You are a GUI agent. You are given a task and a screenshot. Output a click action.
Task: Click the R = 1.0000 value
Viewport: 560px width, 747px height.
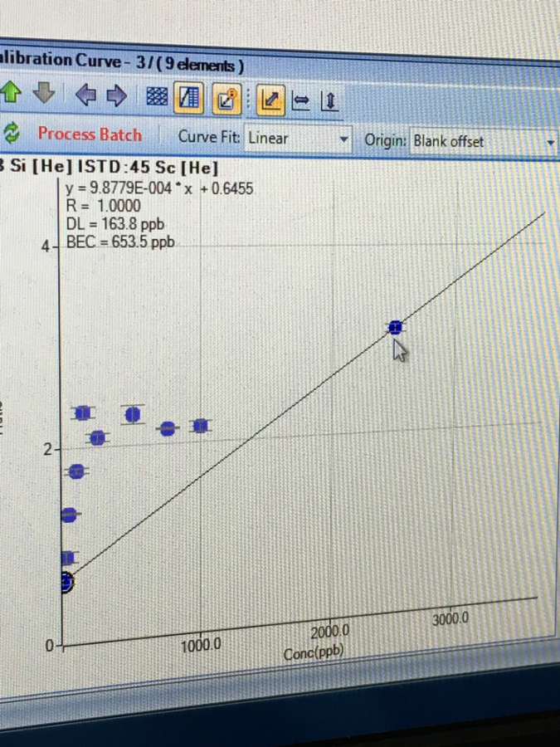tap(104, 206)
